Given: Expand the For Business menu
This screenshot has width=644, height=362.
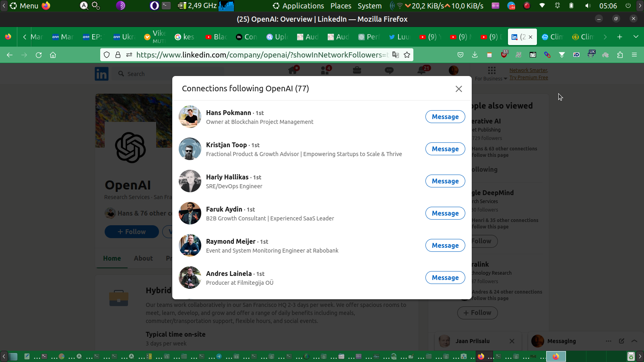Looking at the screenshot, I should (x=491, y=74).
